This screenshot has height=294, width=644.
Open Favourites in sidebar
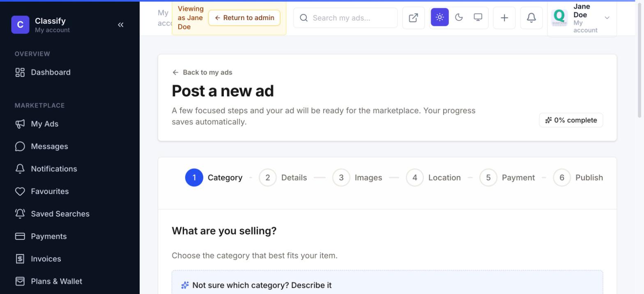pos(70,191)
